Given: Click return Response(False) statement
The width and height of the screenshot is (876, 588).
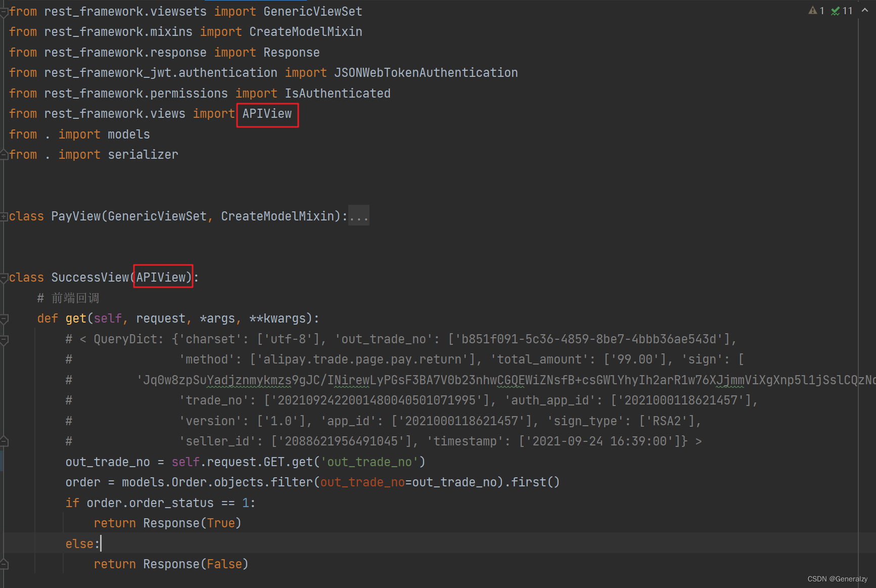Looking at the screenshot, I should tap(171, 564).
